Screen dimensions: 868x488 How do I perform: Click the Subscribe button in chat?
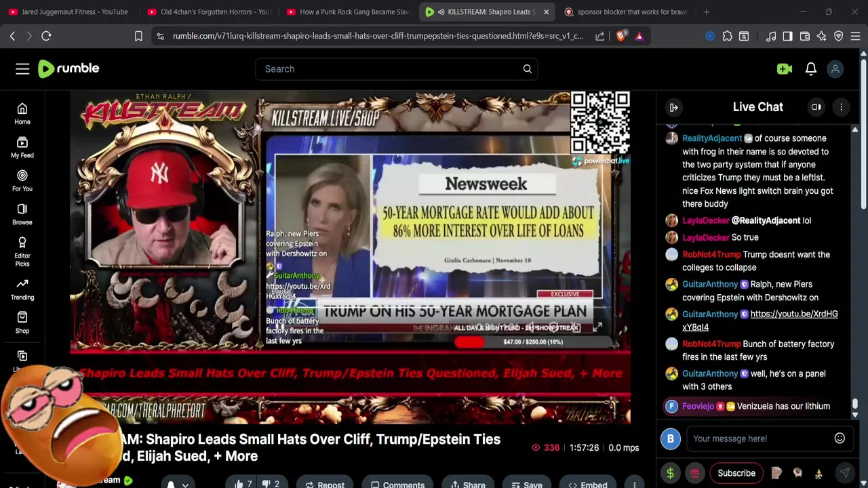click(x=736, y=473)
